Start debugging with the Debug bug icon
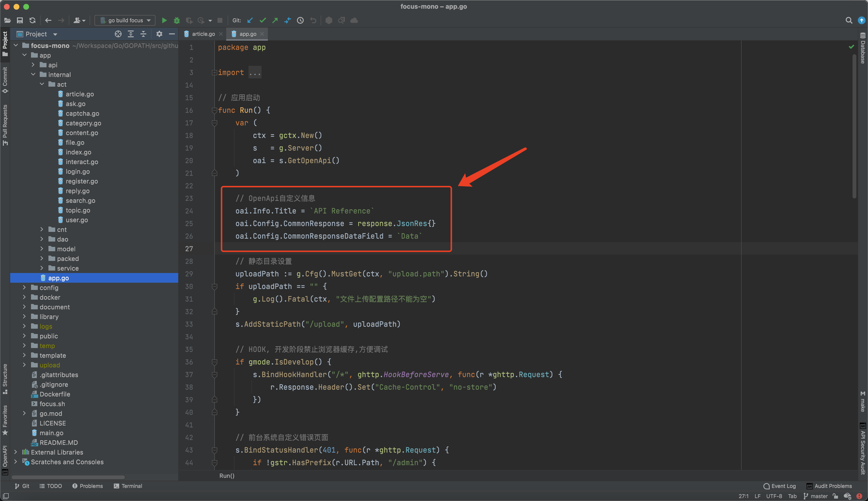Image resolution: width=868 pixels, height=501 pixels. pos(177,20)
